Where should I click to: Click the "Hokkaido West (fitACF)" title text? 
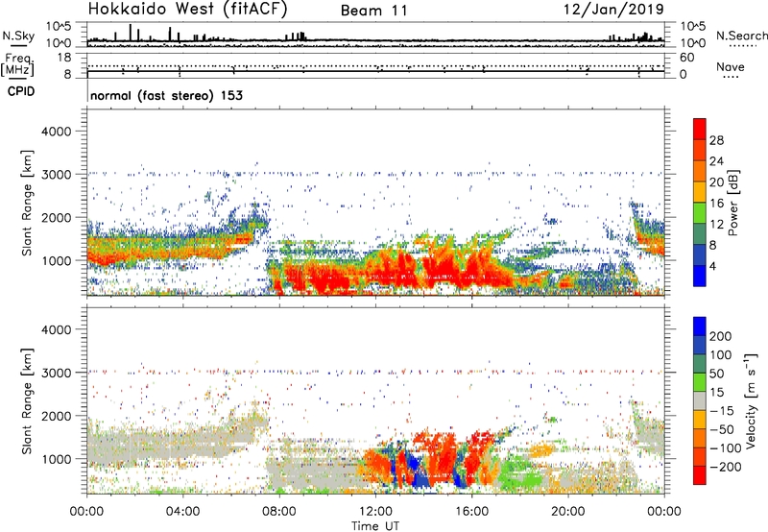(187, 9)
